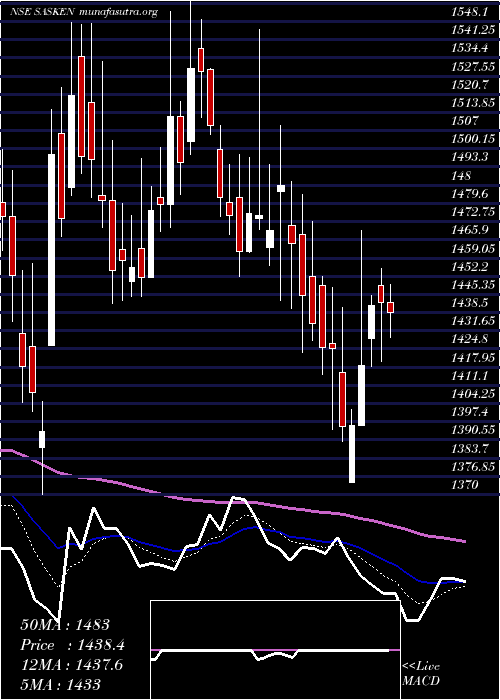Image resolution: width=500 pixels, height=700 pixels.
Task: Select the 5MA : 1433 legend entry
Action: coord(60,684)
